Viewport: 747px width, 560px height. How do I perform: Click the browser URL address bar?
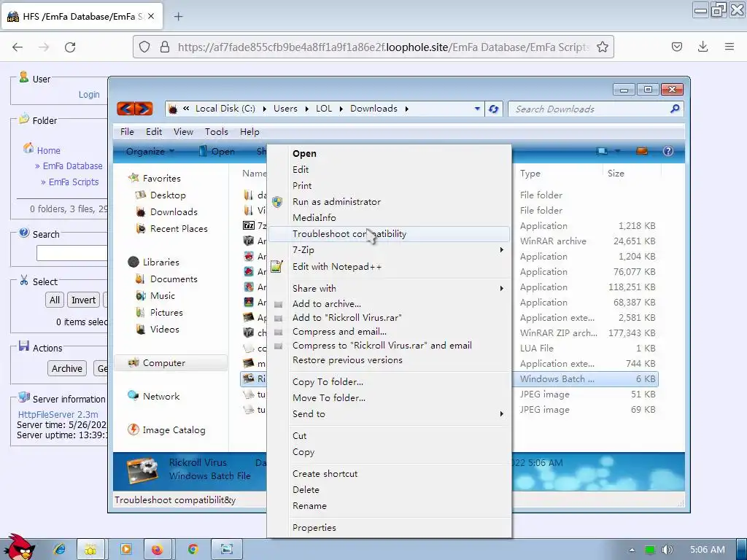(x=384, y=47)
